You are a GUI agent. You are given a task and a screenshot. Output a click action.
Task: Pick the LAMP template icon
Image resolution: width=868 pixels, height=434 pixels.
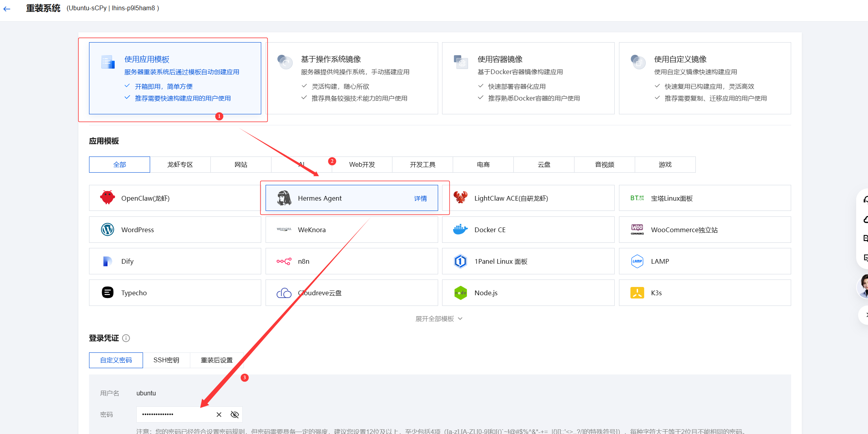(x=637, y=261)
